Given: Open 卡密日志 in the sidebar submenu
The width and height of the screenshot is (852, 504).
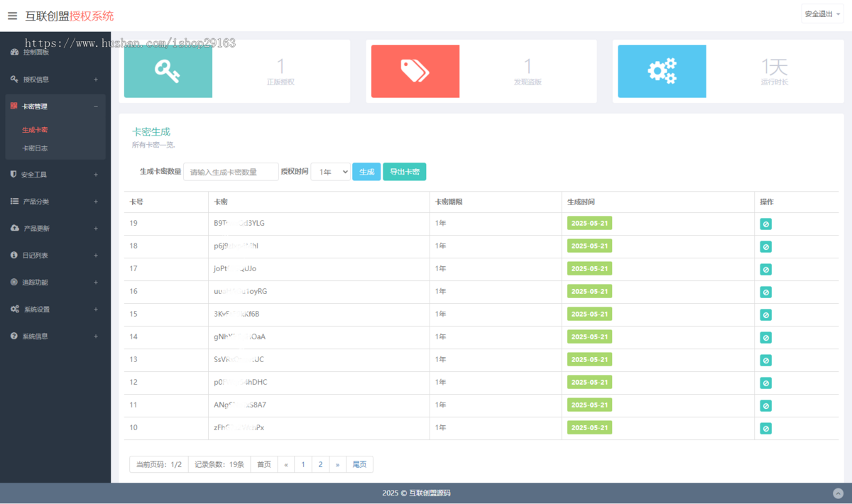Looking at the screenshot, I should point(35,148).
